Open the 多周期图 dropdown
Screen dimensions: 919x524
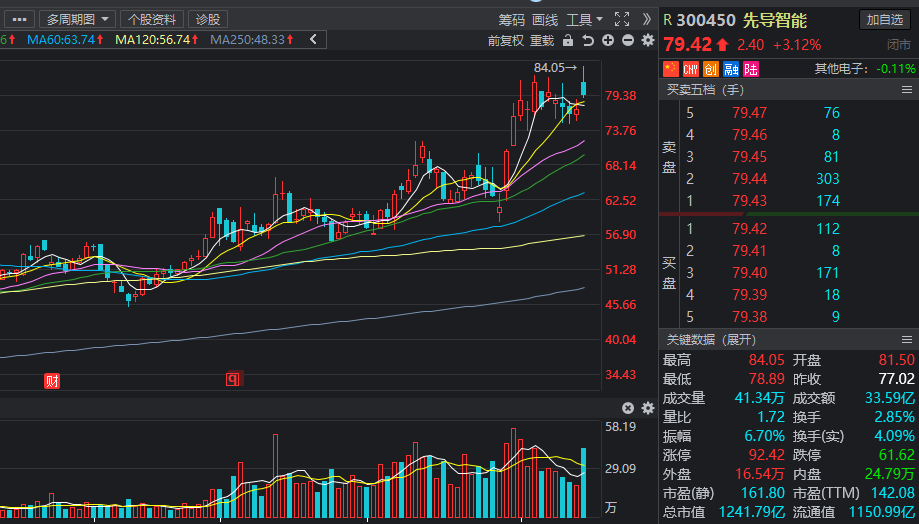coord(77,19)
